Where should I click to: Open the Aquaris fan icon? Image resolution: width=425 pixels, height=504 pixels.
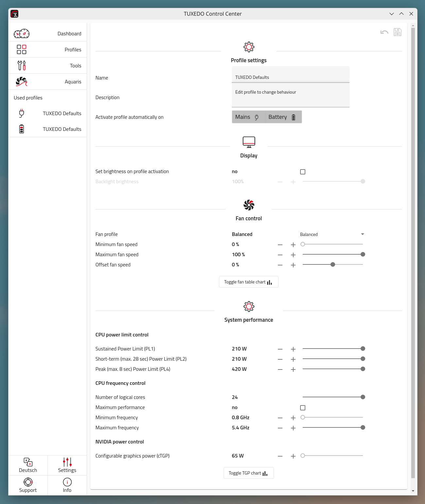22,81
